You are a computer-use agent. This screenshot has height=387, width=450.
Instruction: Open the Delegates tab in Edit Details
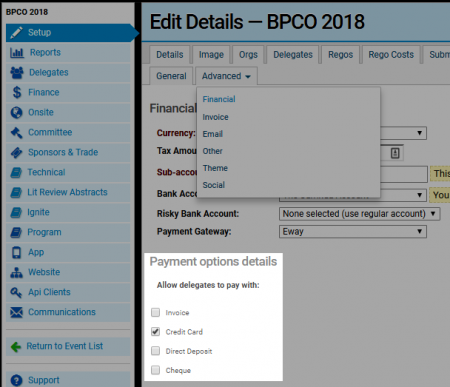coord(293,55)
